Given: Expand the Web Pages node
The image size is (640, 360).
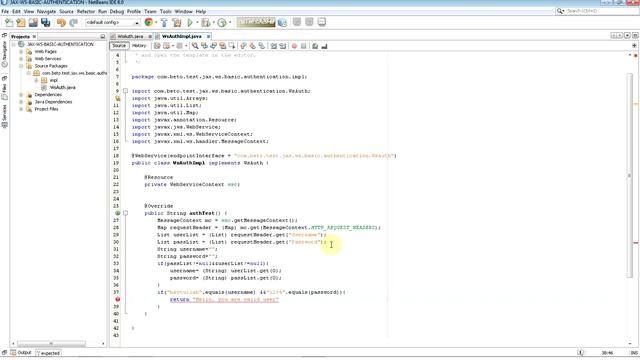Looking at the screenshot, I should [21, 51].
